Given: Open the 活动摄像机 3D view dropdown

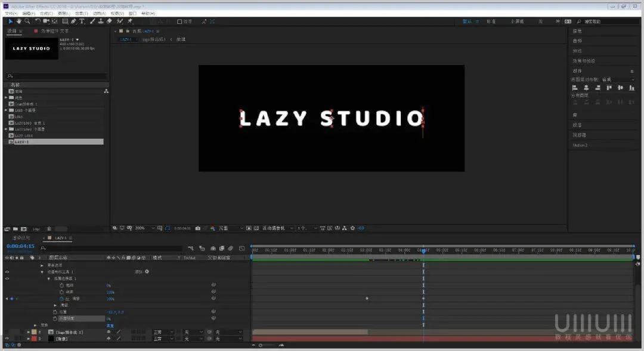Looking at the screenshot, I should [278, 228].
